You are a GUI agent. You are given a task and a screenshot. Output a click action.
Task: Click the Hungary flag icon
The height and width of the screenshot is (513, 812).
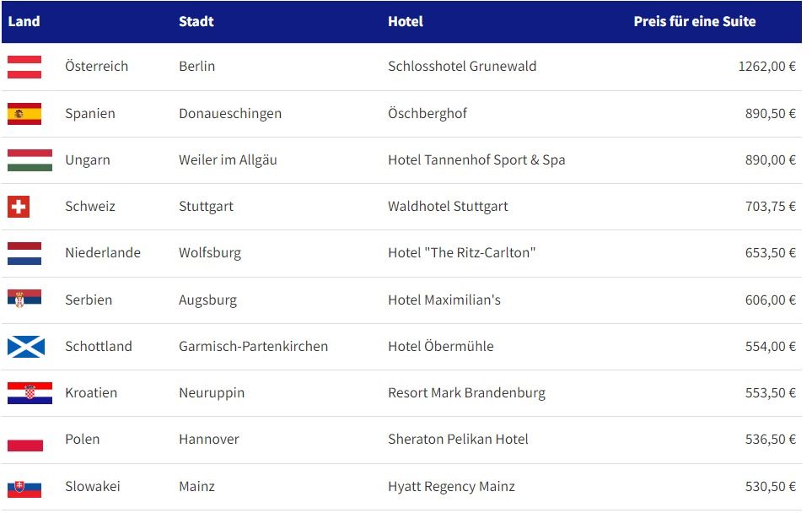pyautogui.click(x=30, y=160)
